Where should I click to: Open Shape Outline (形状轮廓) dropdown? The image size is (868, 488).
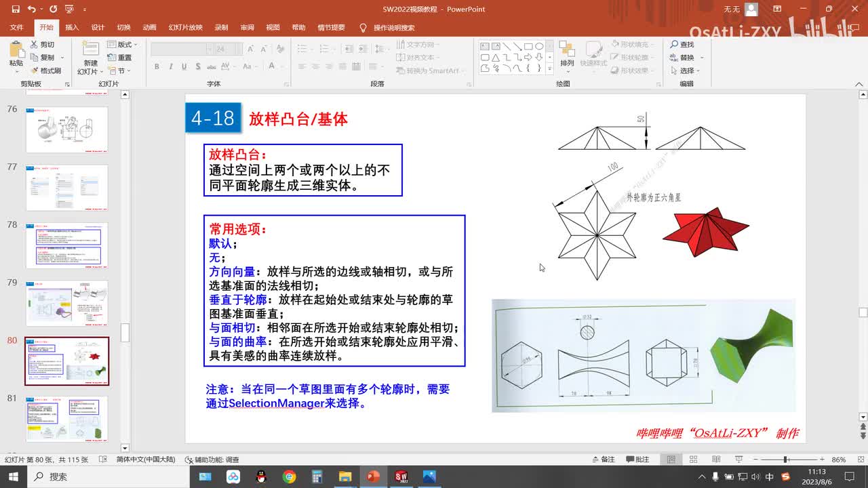click(x=633, y=58)
